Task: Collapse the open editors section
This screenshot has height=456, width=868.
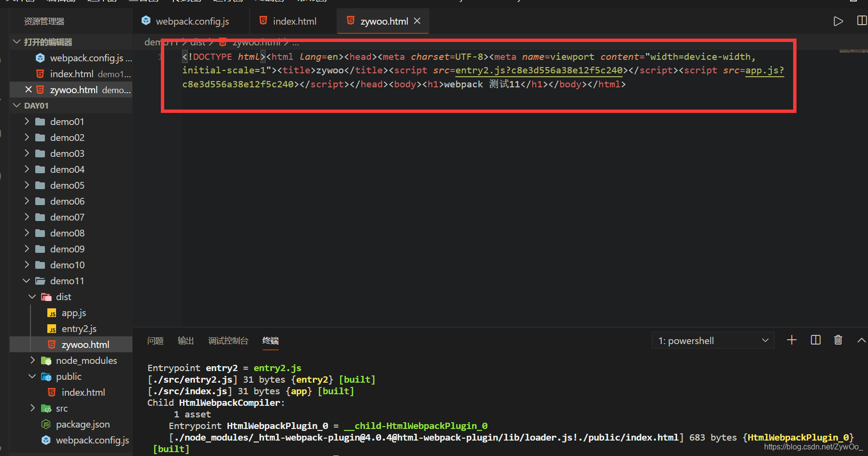Action: coord(16,42)
